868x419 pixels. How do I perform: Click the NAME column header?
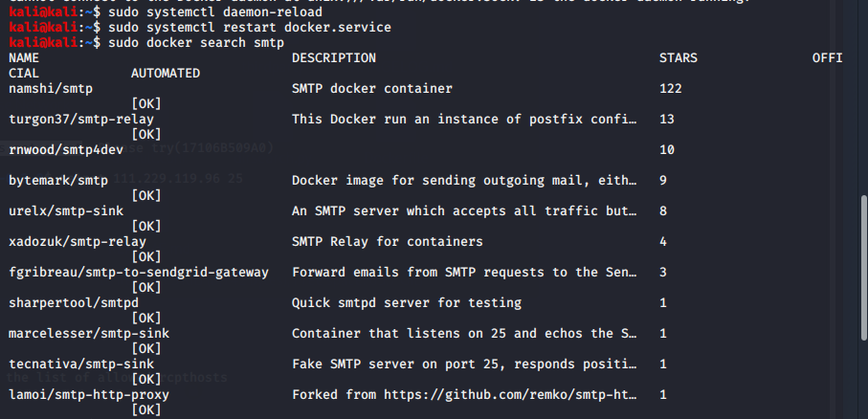24,58
